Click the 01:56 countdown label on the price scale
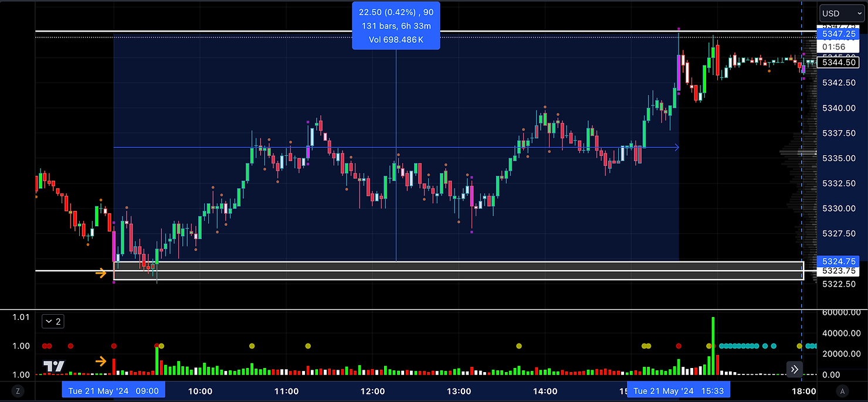The image size is (868, 402). (838, 46)
